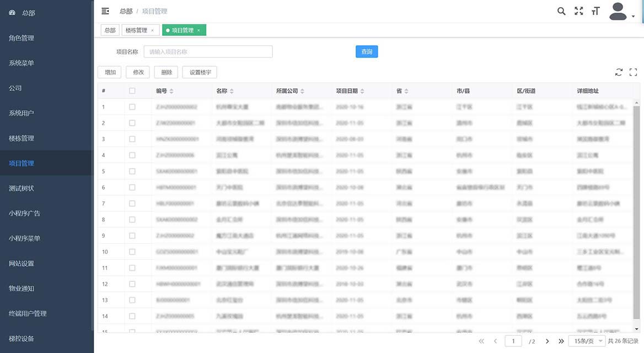
Task: Go to the next page arrow
Action: [x=547, y=341]
